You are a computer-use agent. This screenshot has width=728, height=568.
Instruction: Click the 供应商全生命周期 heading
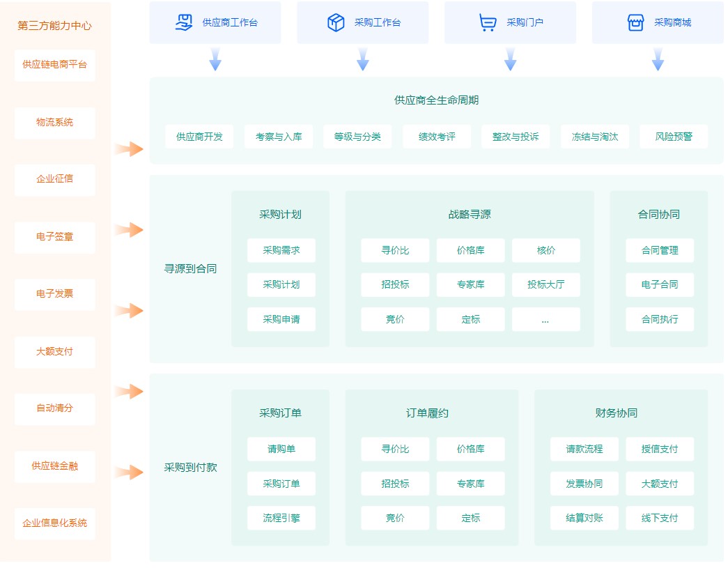click(x=436, y=100)
